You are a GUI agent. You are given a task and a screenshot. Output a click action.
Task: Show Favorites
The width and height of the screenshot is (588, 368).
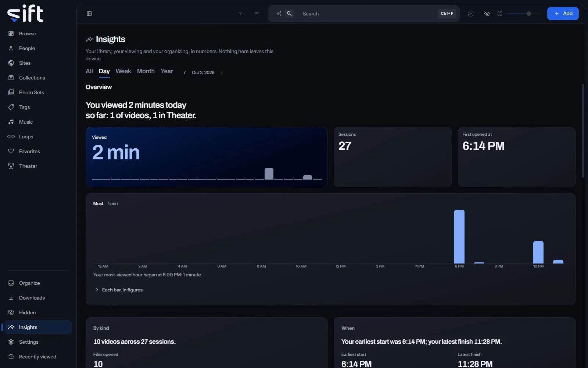38,151
